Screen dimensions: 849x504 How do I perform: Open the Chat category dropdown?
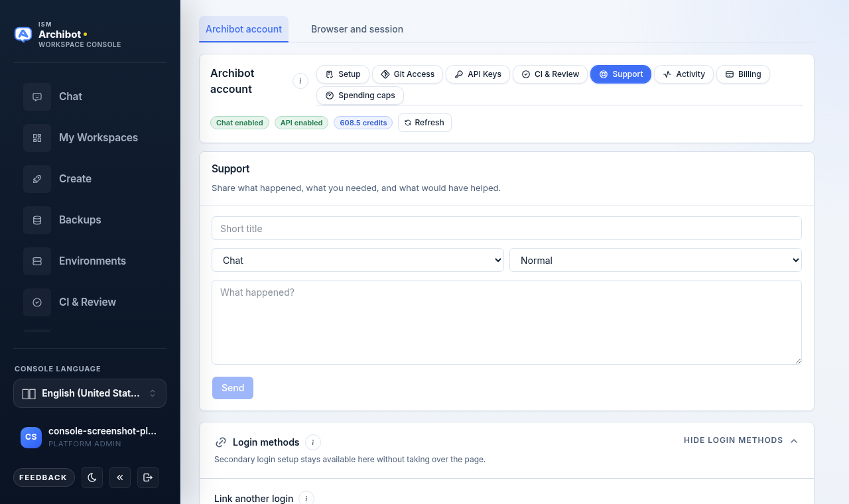tap(358, 260)
